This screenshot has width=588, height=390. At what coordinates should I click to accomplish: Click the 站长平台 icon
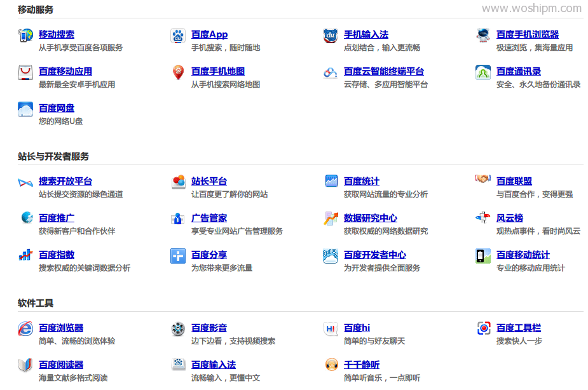tap(178, 182)
